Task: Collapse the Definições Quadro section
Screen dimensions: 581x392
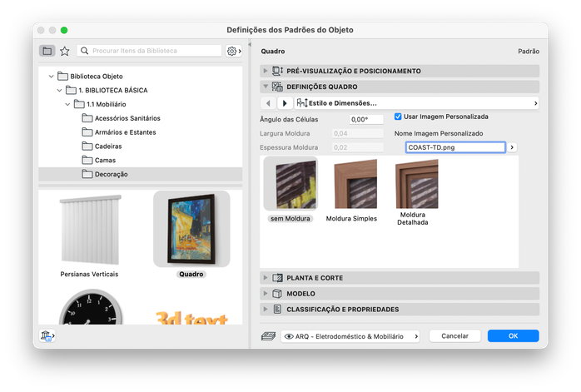Action: point(266,87)
